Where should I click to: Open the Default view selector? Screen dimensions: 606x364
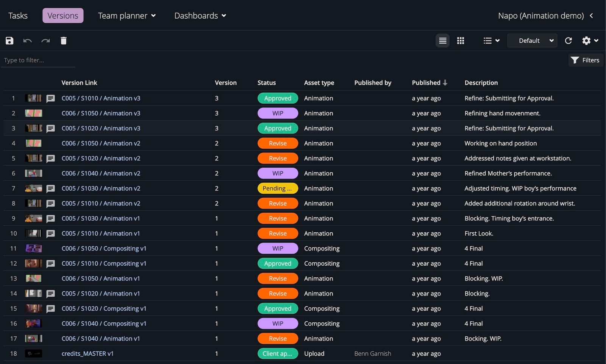click(532, 40)
